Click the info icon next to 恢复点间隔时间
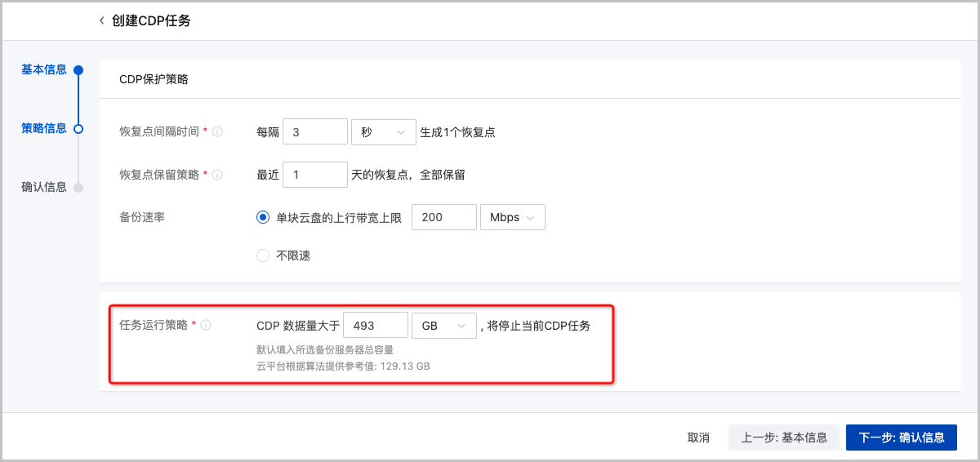Viewport: 980px width, 462px height. 218,131
